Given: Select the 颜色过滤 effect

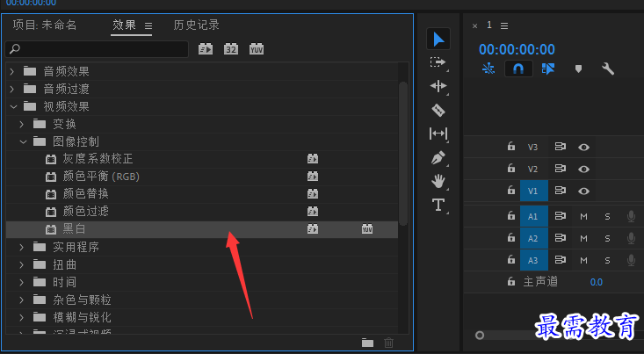Looking at the screenshot, I should (x=202, y=212).
